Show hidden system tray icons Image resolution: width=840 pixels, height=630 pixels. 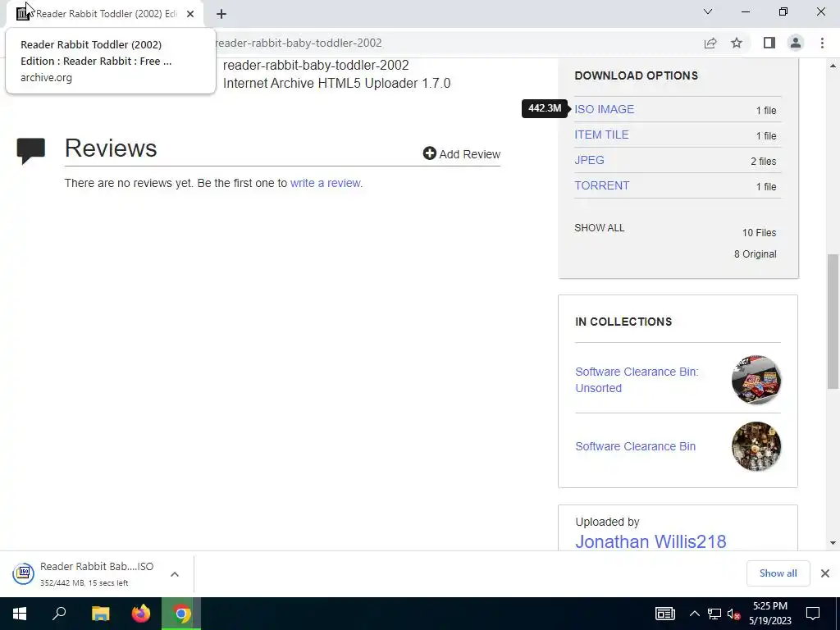694,614
